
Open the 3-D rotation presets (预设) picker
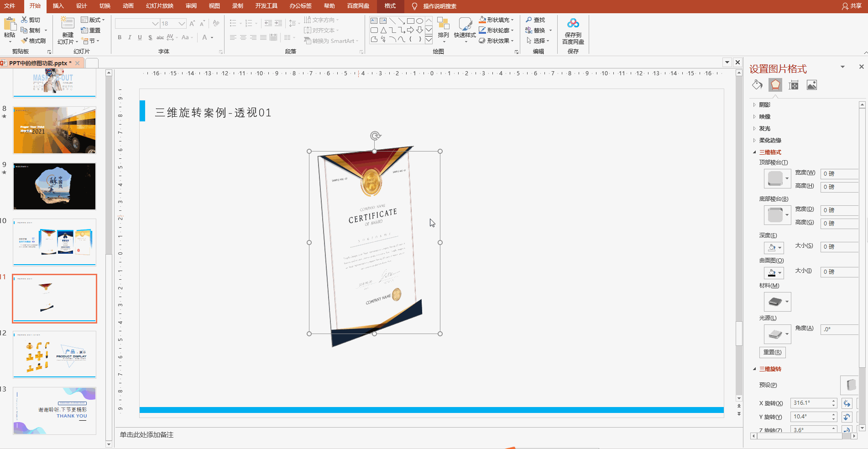[850, 385]
